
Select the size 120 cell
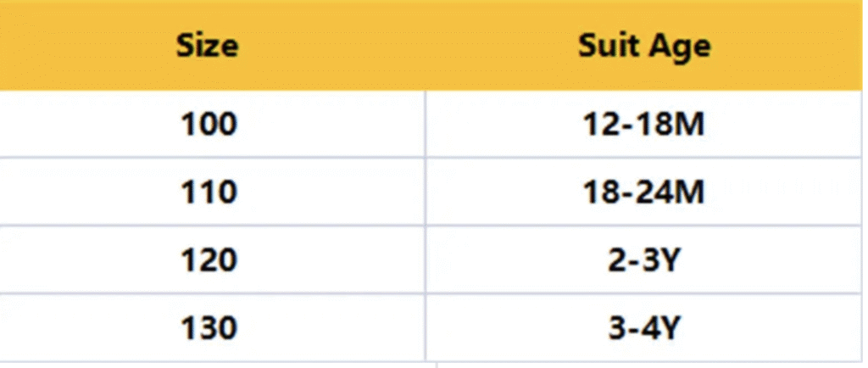pyautogui.click(x=208, y=260)
